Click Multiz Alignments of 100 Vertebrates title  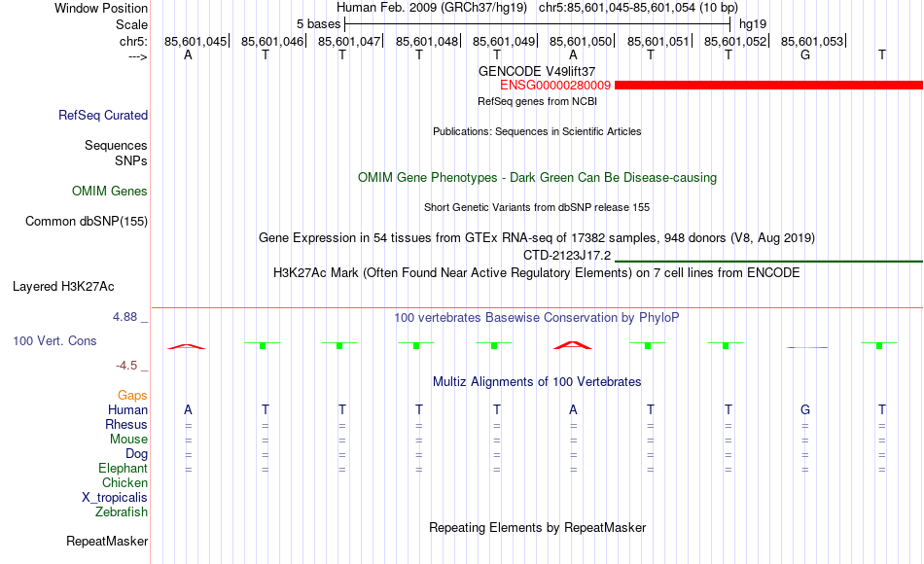tap(537, 382)
